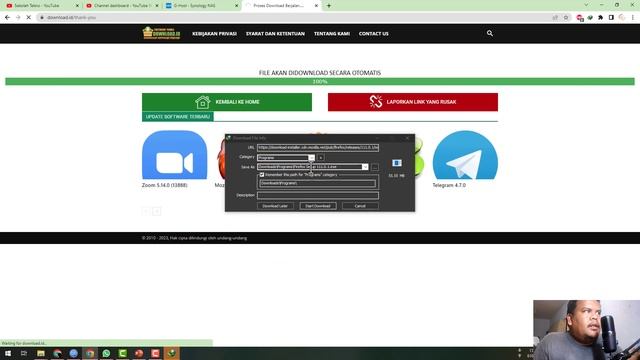Switch to the Sekolah Tekno YouTube tab
The image size is (640, 360).
41,6
